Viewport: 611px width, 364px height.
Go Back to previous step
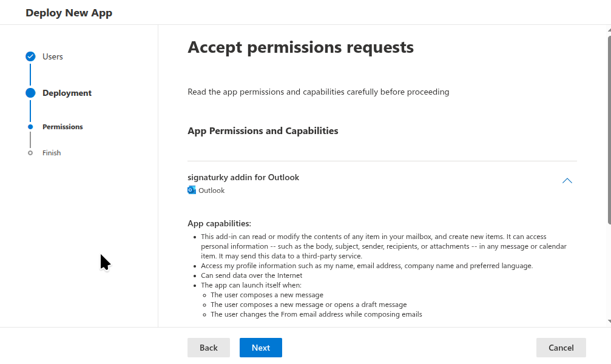tap(209, 348)
